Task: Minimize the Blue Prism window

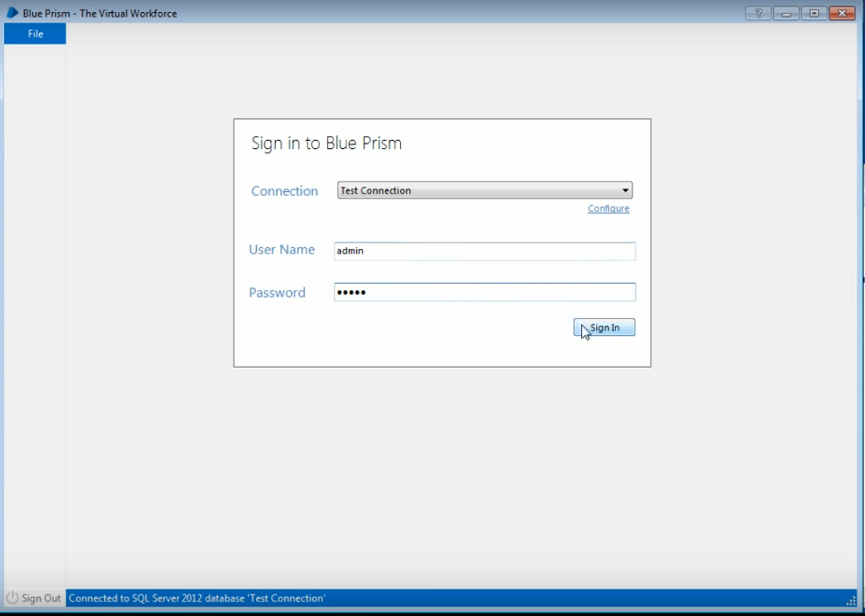Action: click(786, 14)
